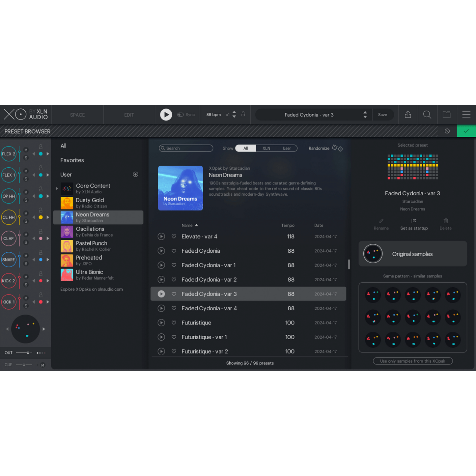Click the add user folder plus icon
The image size is (476, 476).
135,174
